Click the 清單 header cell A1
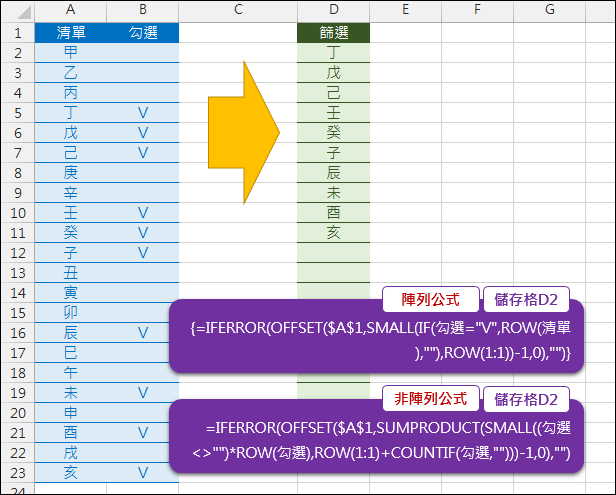Screen dimensions: 616x495 [x=70, y=33]
